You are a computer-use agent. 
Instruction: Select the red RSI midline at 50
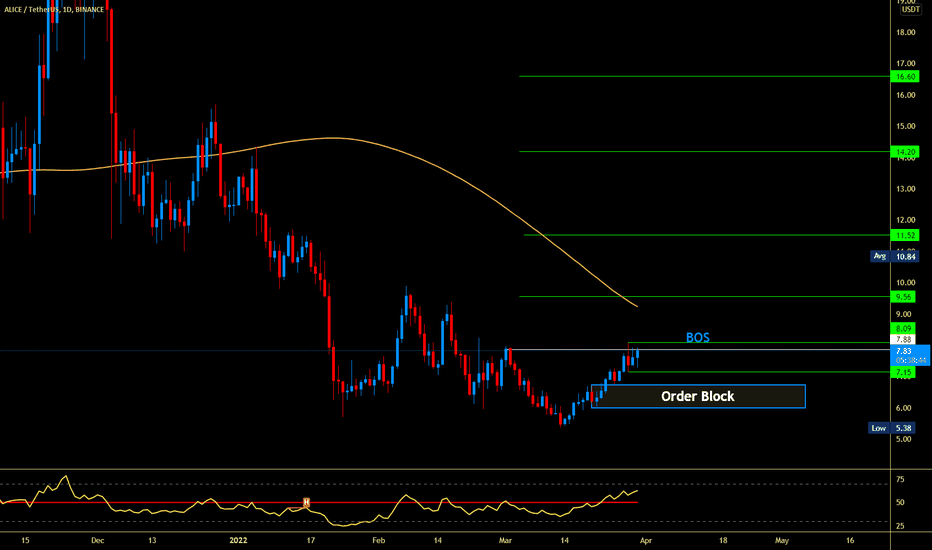(x=319, y=502)
